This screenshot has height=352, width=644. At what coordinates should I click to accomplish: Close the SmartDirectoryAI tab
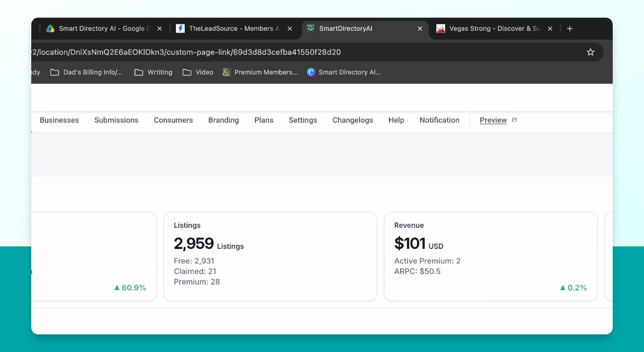point(420,29)
